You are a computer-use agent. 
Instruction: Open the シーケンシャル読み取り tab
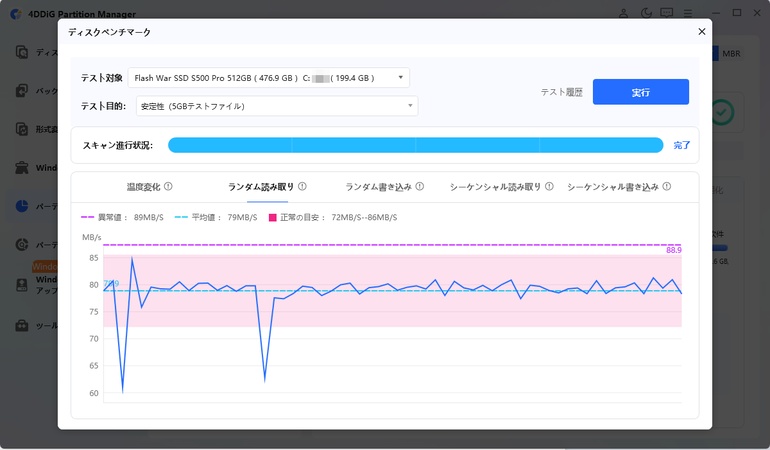(x=495, y=187)
